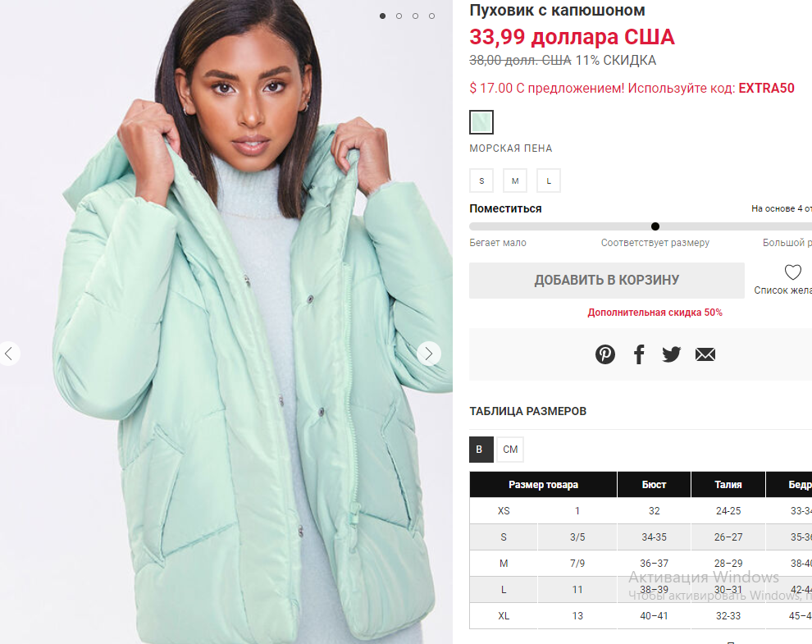Switch size chart to CM units
Screen dimensions: 812x644
(x=510, y=450)
